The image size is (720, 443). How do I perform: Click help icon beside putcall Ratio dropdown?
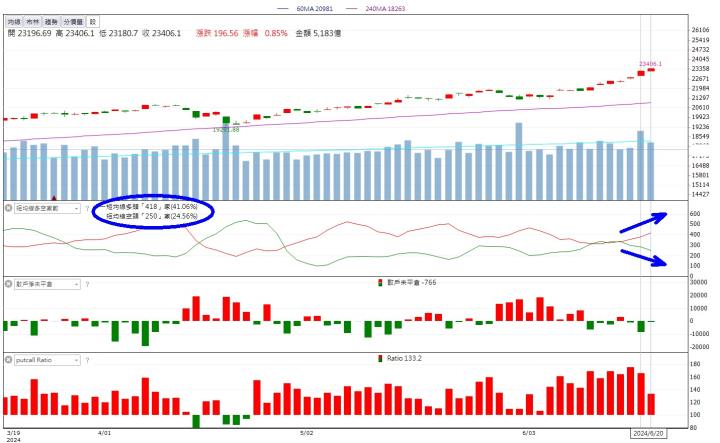87,360
